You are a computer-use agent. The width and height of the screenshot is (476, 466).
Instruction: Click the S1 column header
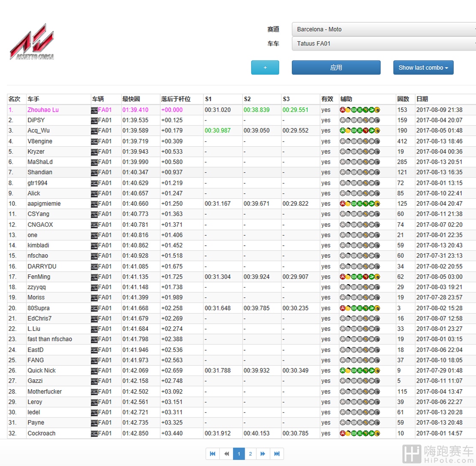[x=208, y=99]
